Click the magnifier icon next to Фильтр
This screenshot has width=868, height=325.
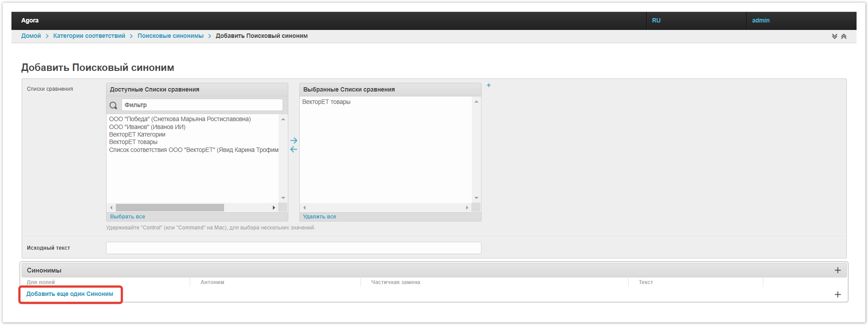click(x=114, y=105)
